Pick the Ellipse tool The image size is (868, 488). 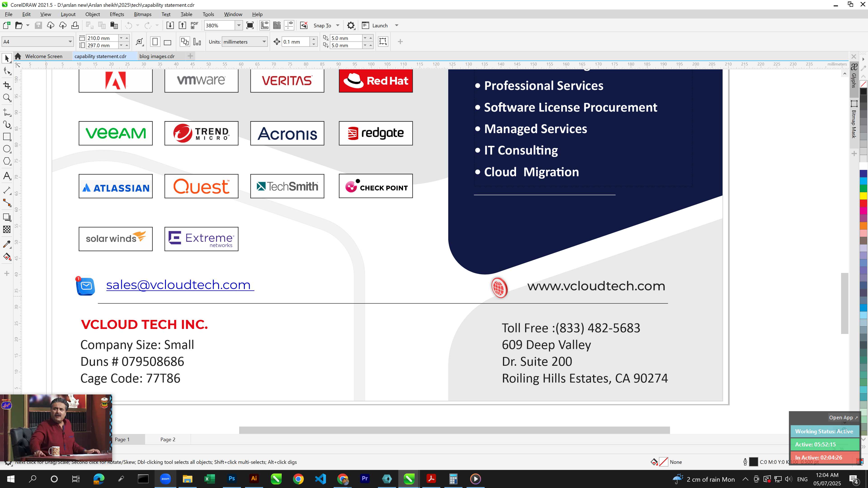coord(7,149)
